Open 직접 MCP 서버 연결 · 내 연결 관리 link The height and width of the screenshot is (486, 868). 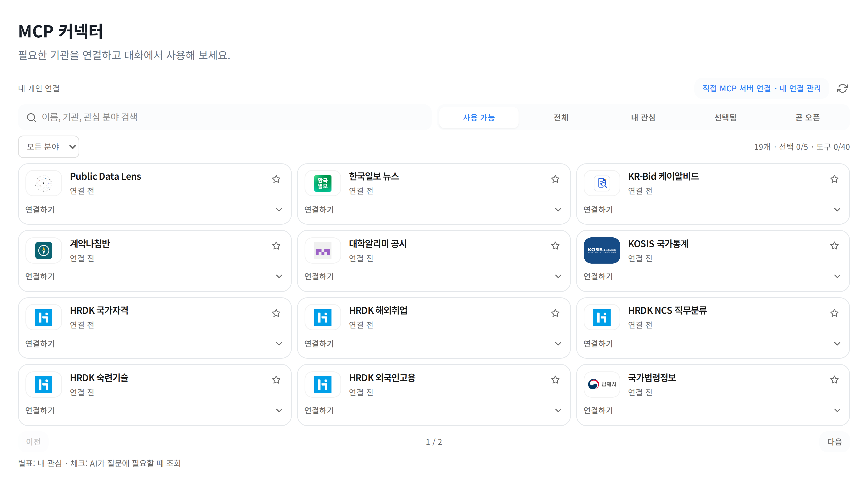[761, 88]
